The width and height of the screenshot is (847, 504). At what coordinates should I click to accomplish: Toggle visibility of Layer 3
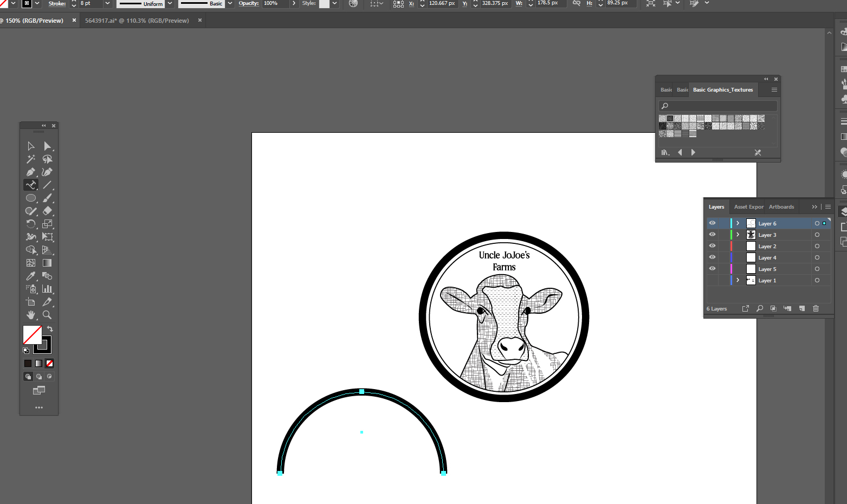point(712,235)
